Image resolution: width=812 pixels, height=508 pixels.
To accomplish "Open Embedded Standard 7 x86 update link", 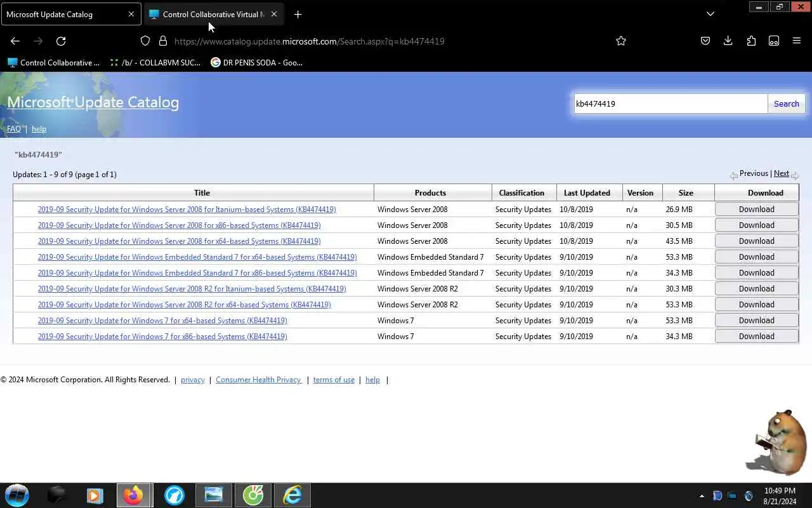I will 197,273.
